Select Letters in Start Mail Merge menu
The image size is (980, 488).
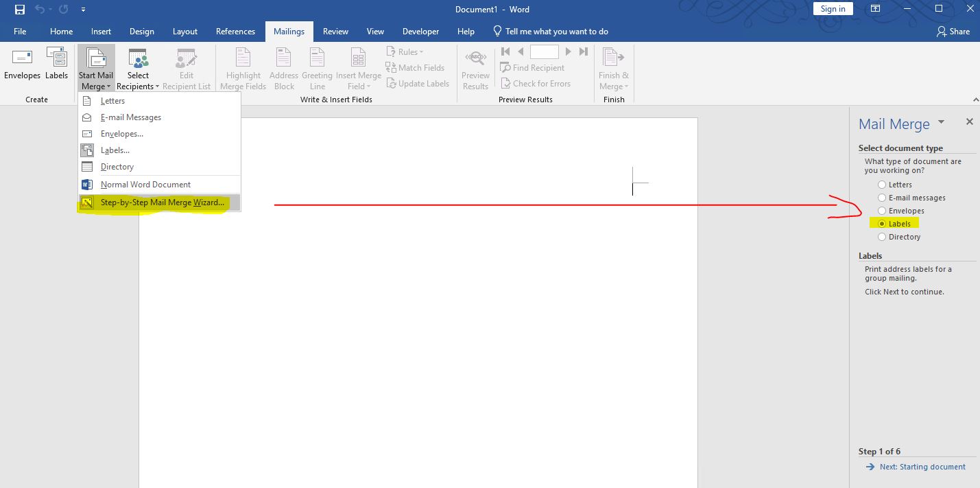point(159,101)
